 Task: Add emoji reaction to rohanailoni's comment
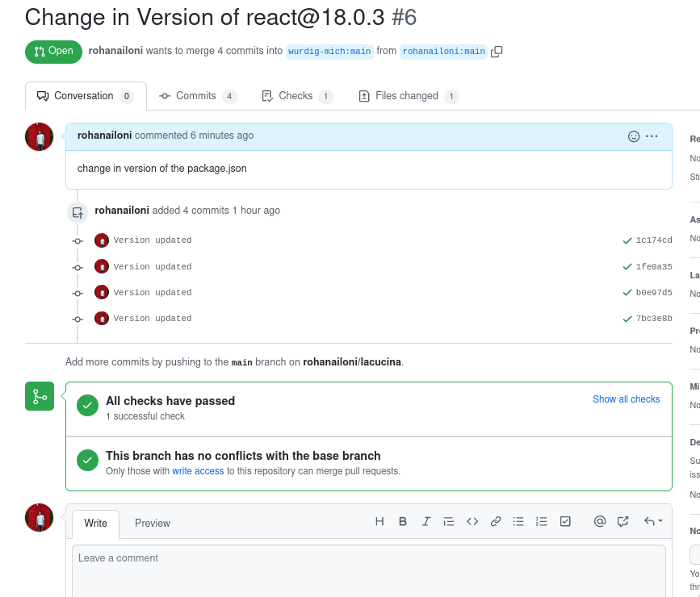pos(634,136)
